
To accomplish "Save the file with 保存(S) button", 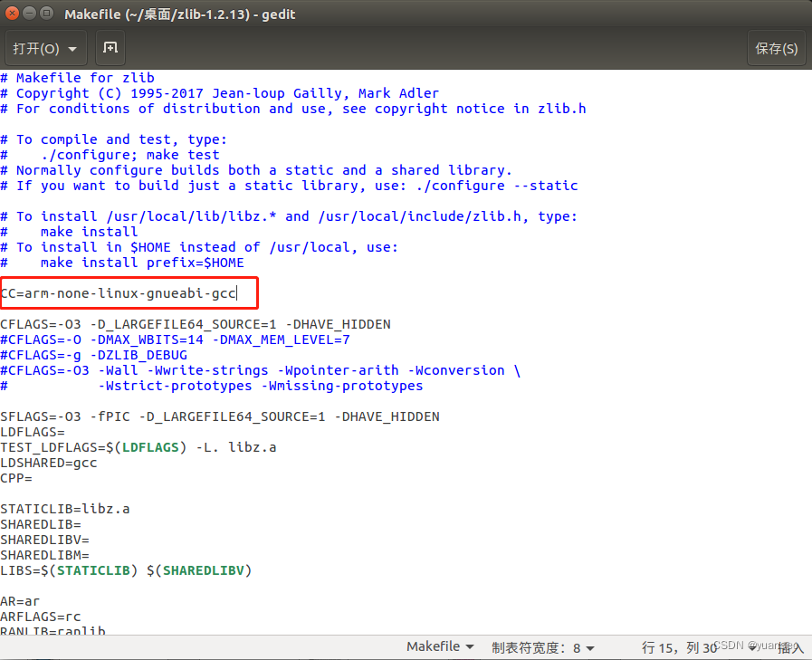I will [x=777, y=48].
